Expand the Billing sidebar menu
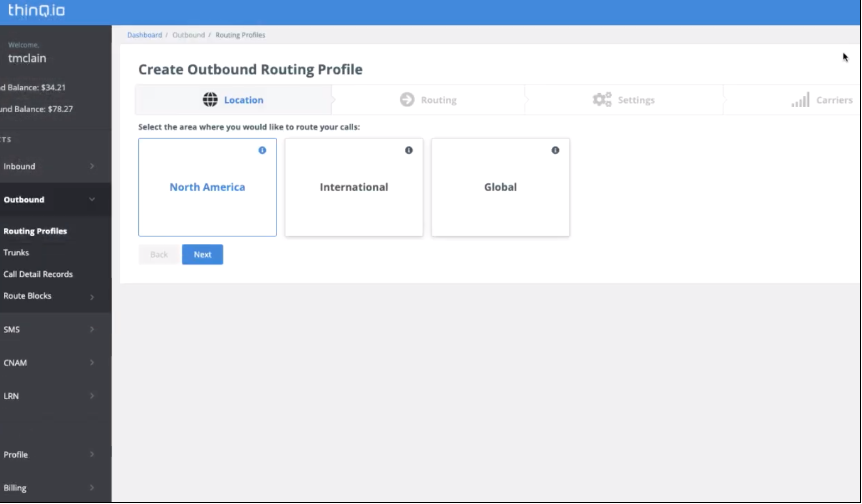The image size is (862, 504). (x=49, y=488)
